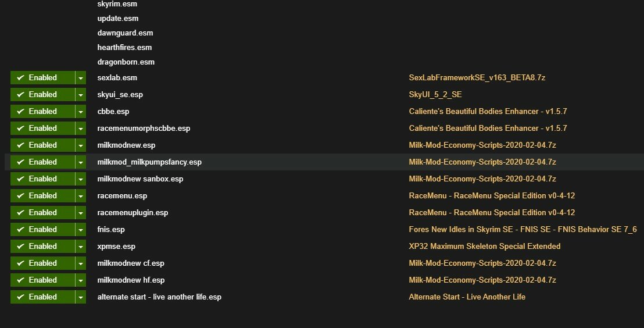The width and height of the screenshot is (644, 328).
Task: Select the dawnguard.esm plugin row
Action: pyautogui.click(x=125, y=33)
